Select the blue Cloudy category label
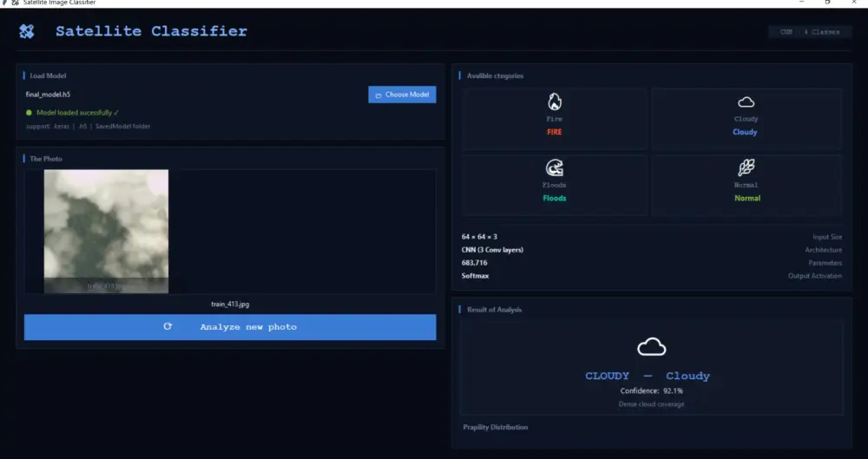 (x=745, y=133)
